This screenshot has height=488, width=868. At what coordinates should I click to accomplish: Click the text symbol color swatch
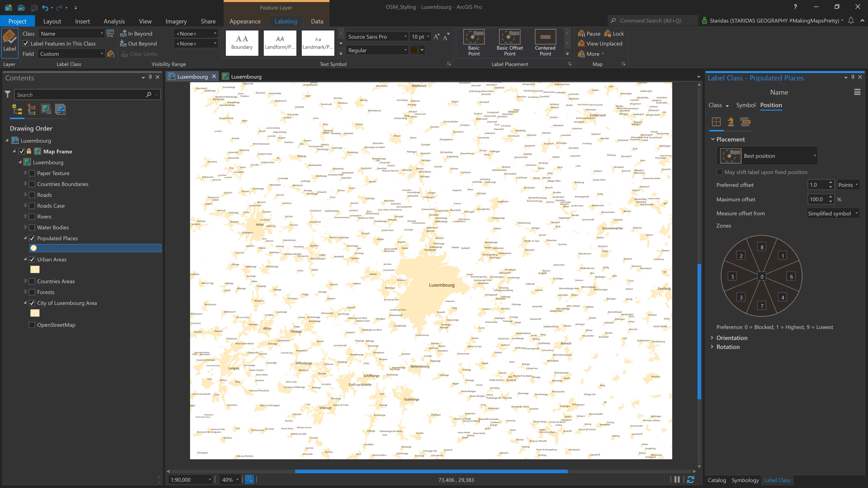pyautogui.click(x=414, y=50)
